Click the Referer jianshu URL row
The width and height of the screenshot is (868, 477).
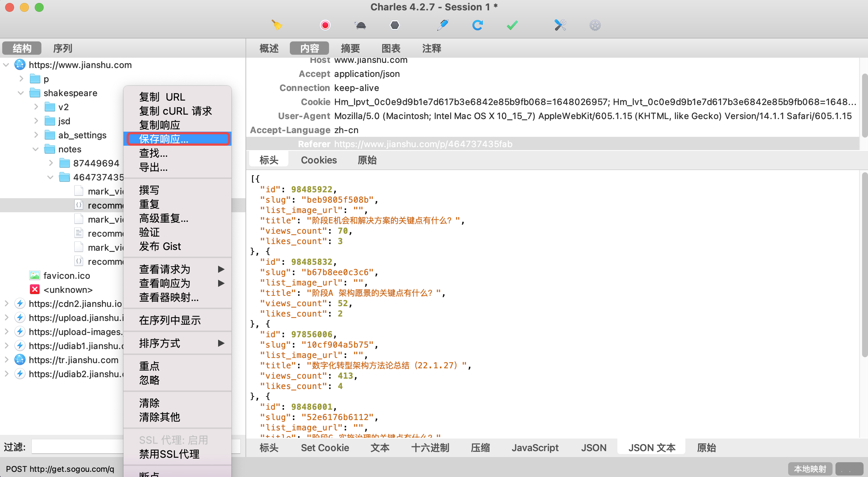click(x=553, y=144)
